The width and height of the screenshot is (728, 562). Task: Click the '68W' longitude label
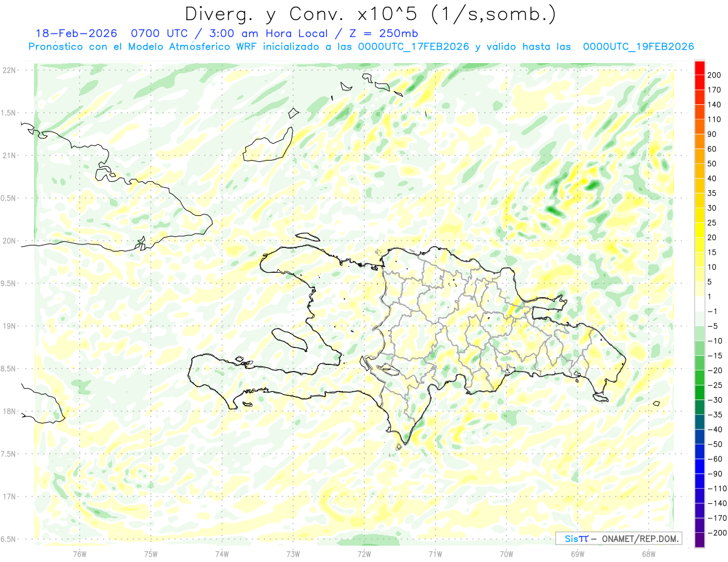[x=649, y=554]
